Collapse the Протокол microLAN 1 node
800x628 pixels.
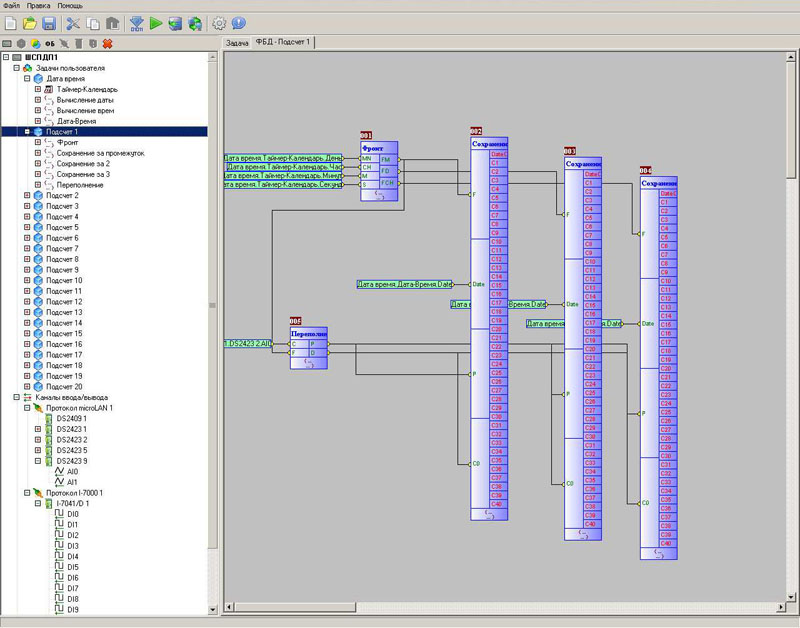27,408
